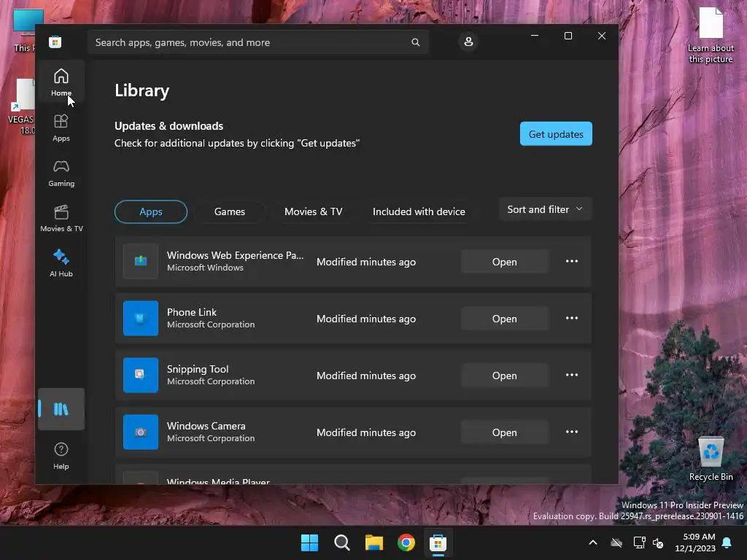Open the Phone Link app
The height and width of the screenshot is (560, 747).
[505, 319]
